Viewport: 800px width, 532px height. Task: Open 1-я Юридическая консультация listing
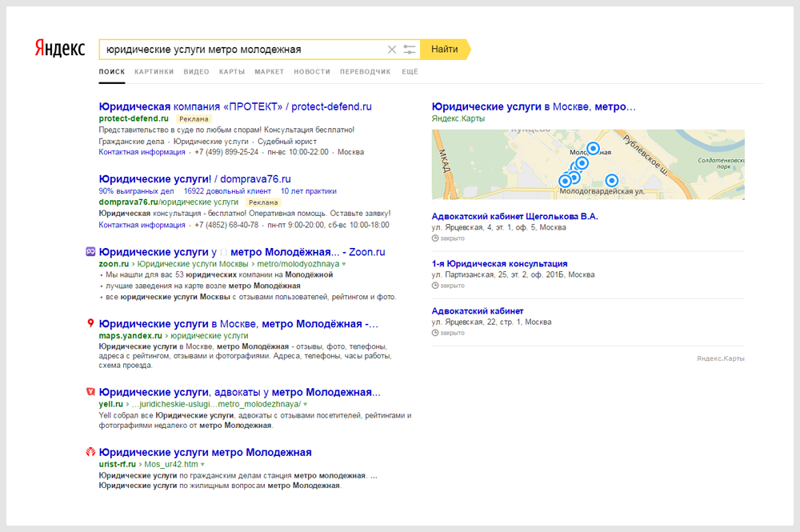click(499, 264)
